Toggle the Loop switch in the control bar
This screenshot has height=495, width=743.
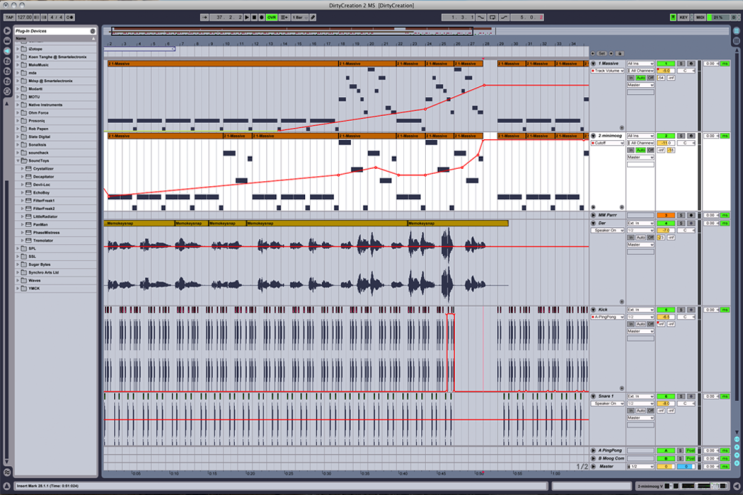pos(492,18)
